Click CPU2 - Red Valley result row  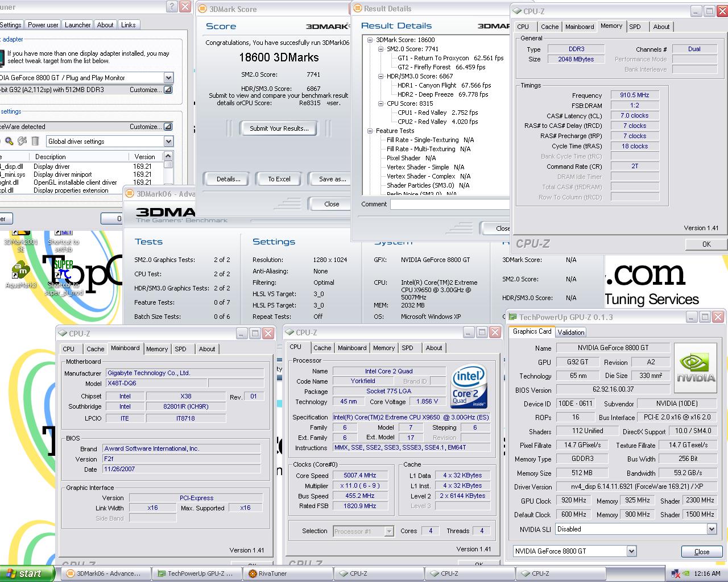[437, 122]
